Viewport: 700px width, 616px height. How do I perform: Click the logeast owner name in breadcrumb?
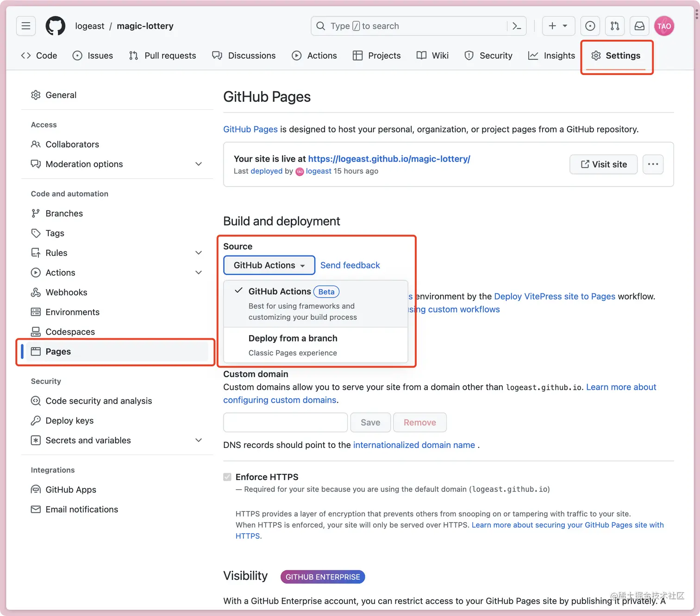coord(90,26)
